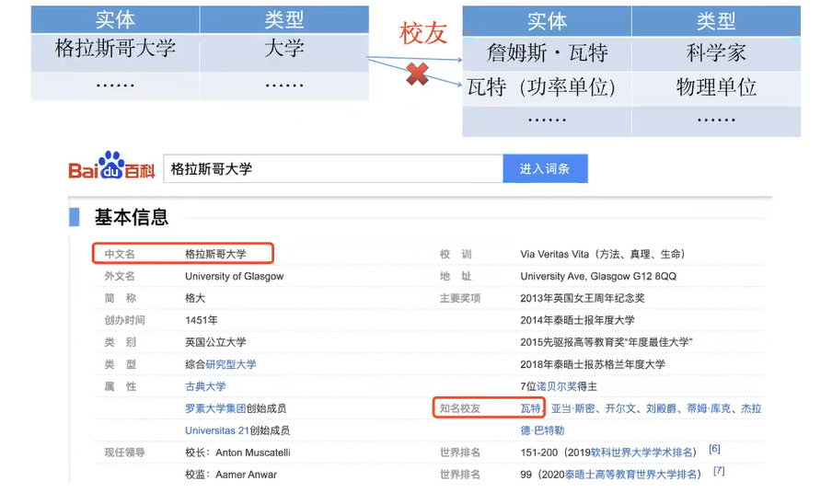832x504 pixels.
Task: Click the reference marker [6]
Action: coord(715,449)
